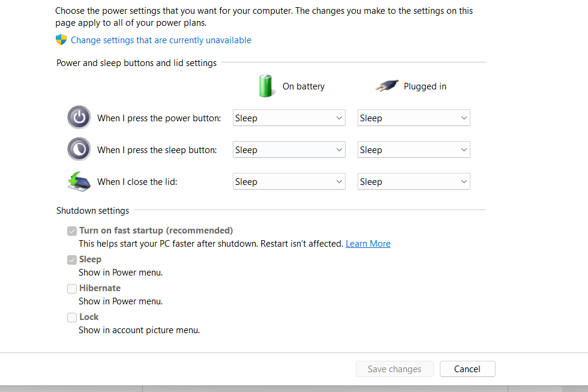Open the Learn More link
This screenshot has height=392, width=588.
pyautogui.click(x=368, y=244)
